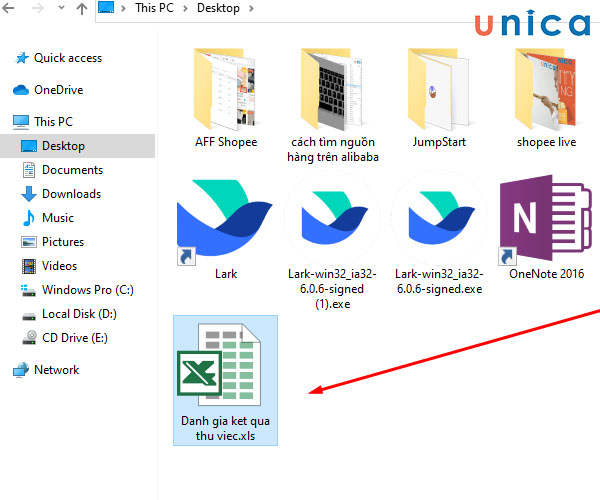Click the Videos film strip icon
600x500 pixels.
[29, 266]
